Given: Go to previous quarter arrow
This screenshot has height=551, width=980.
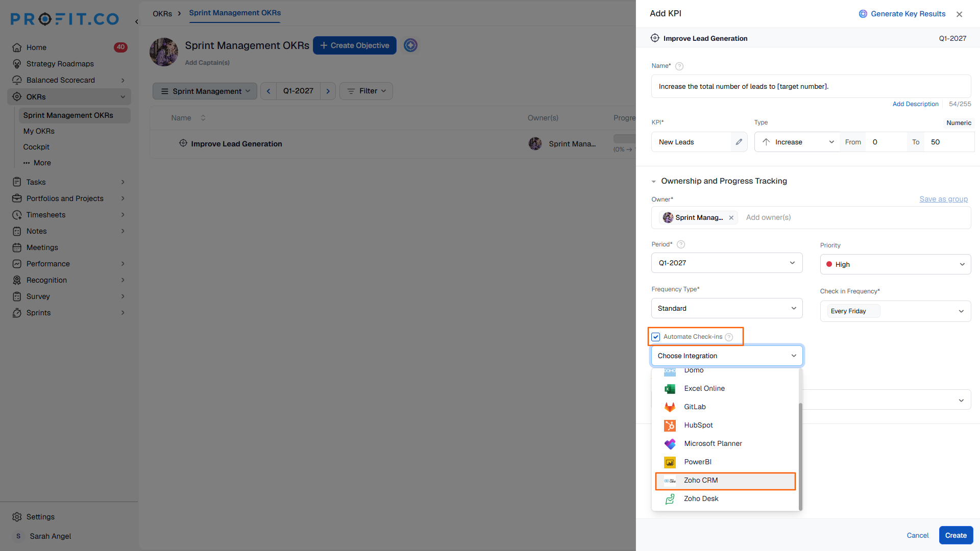Looking at the screenshot, I should (x=268, y=91).
